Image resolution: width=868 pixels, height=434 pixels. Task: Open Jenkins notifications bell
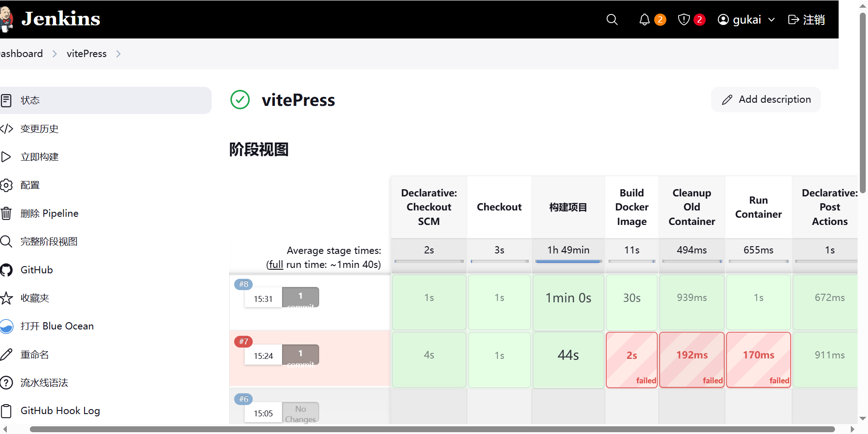644,19
